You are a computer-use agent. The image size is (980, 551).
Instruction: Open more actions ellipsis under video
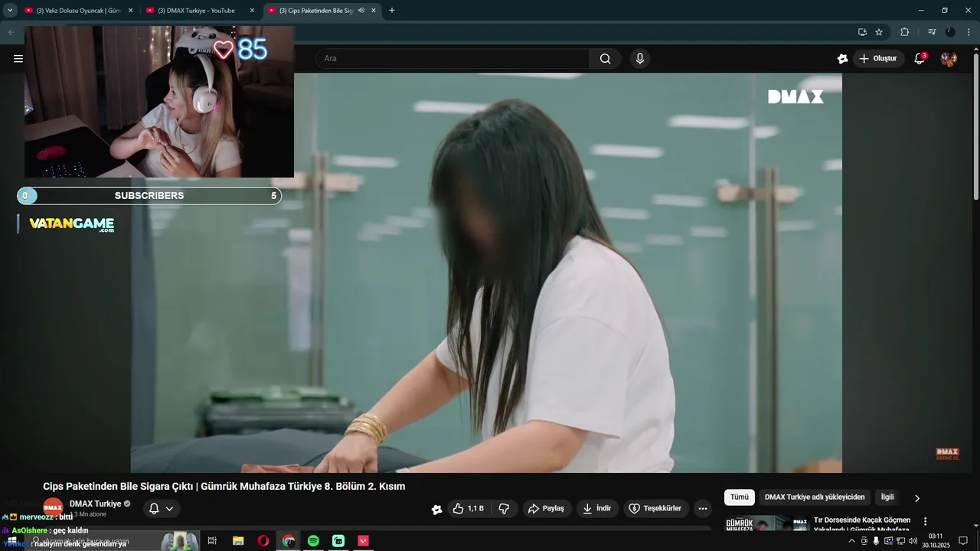(703, 509)
